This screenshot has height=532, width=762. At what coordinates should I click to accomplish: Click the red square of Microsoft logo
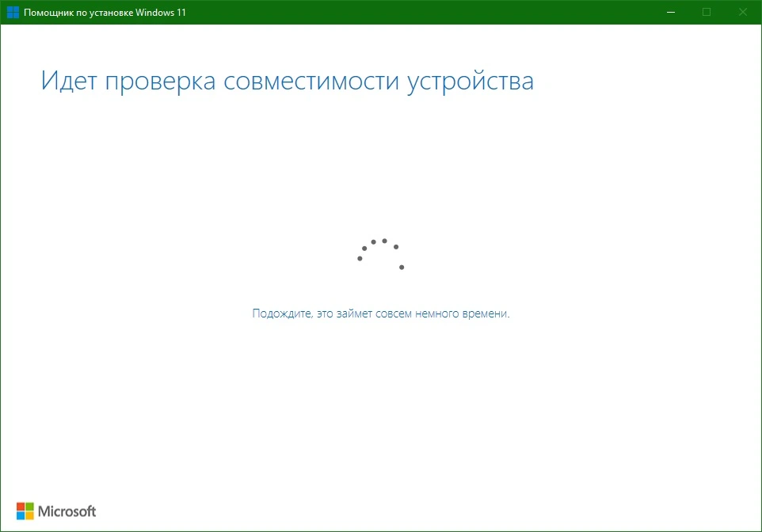(x=21, y=507)
